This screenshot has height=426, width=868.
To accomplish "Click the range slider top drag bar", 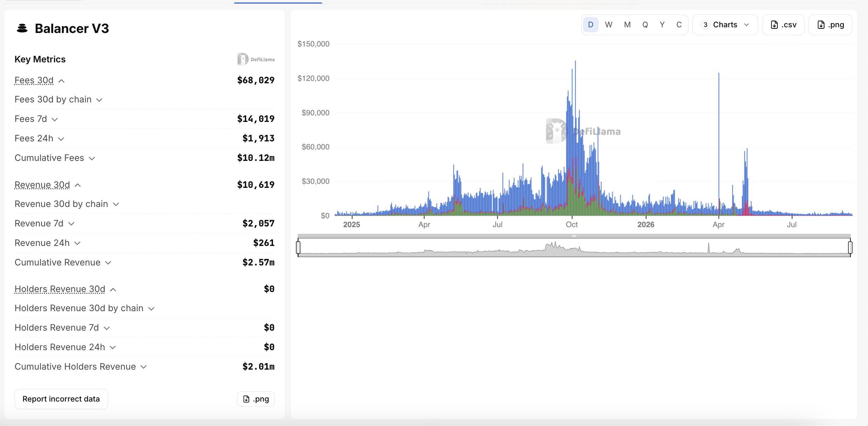I will [574, 236].
